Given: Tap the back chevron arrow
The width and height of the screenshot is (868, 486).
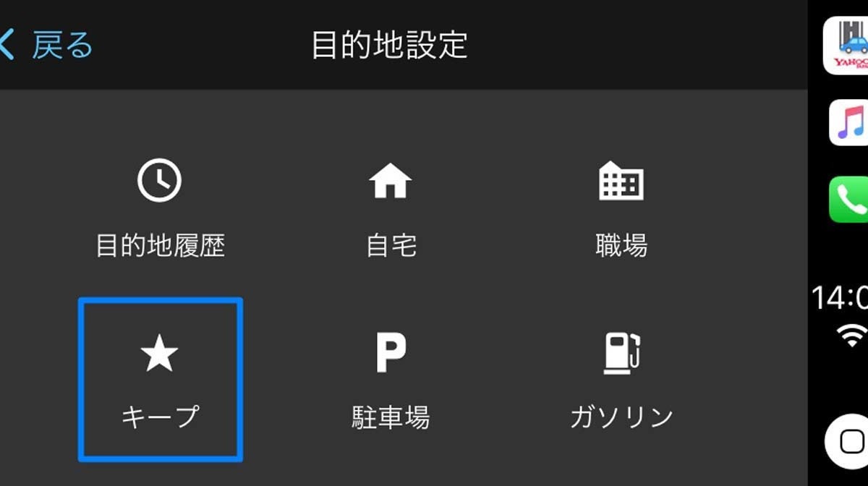Looking at the screenshot, I should coord(6,45).
